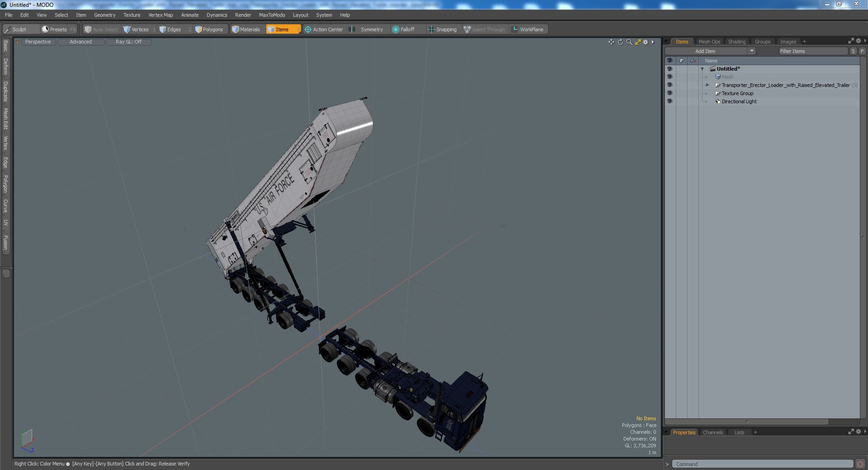Add a new tab beside Lists

coord(755,432)
